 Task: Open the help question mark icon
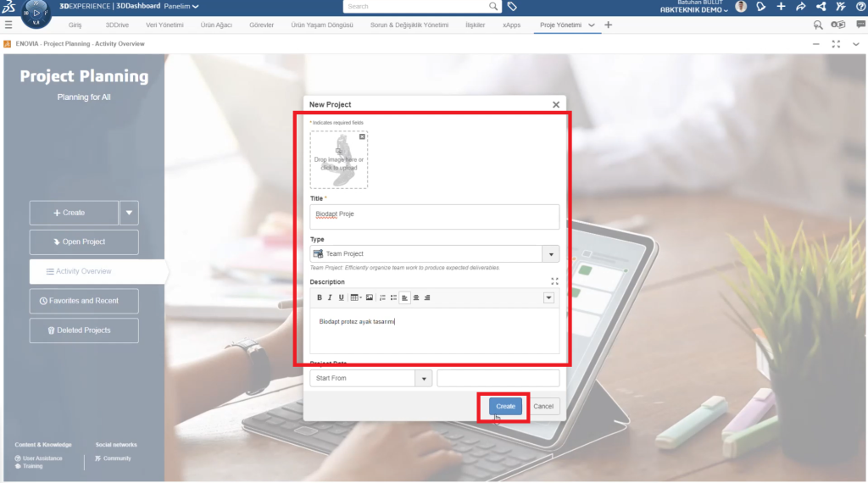[859, 7]
